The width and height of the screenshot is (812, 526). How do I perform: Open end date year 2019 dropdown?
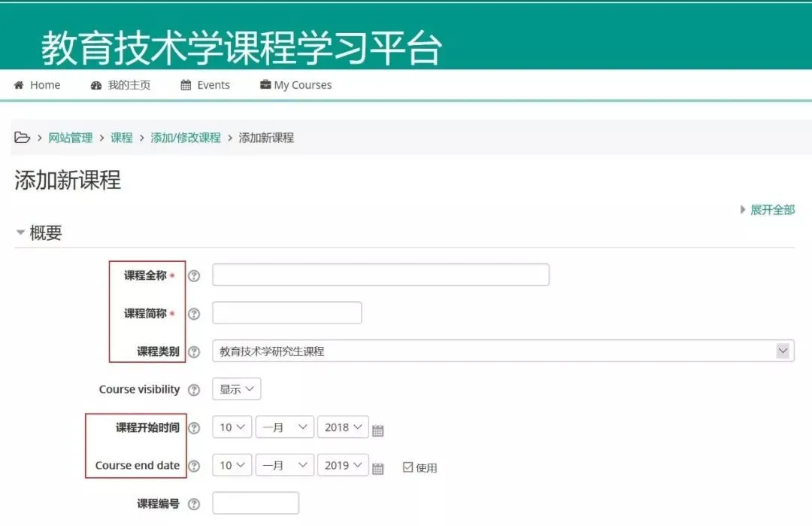point(343,465)
